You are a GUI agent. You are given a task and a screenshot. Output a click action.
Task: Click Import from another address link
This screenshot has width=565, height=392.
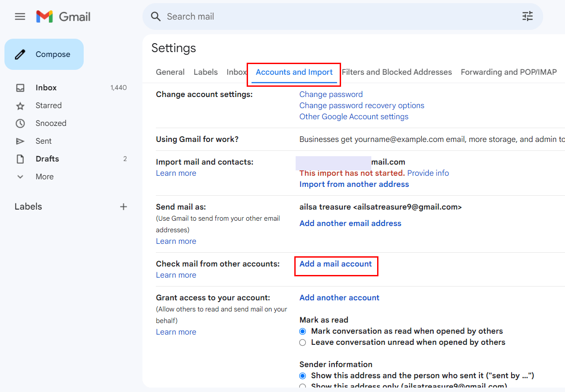354,184
